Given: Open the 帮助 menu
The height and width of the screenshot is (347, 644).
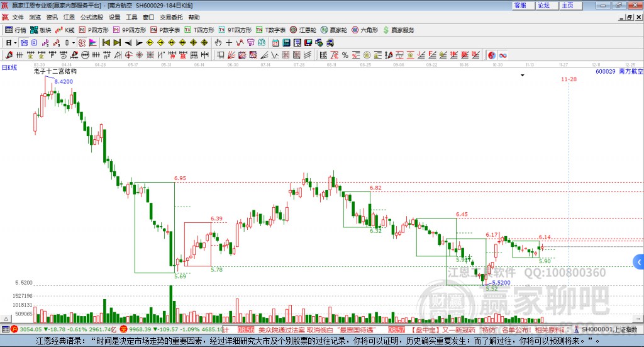Looking at the screenshot, I should click(194, 17).
